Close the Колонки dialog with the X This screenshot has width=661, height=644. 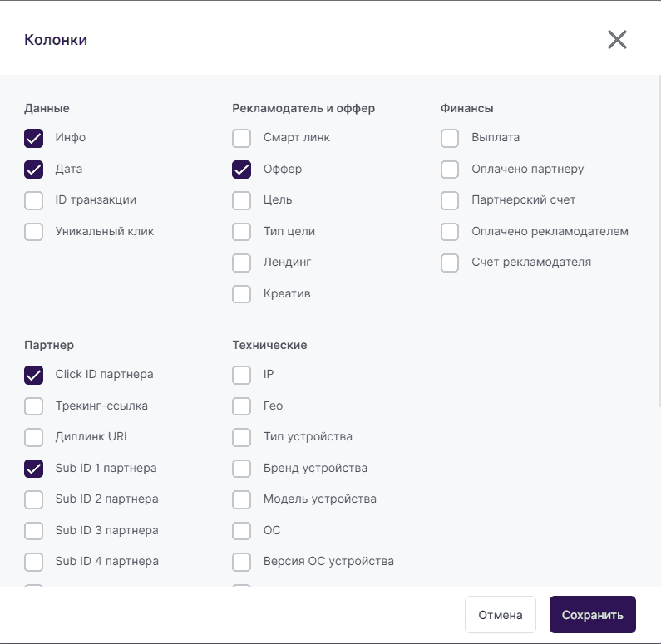(x=617, y=40)
